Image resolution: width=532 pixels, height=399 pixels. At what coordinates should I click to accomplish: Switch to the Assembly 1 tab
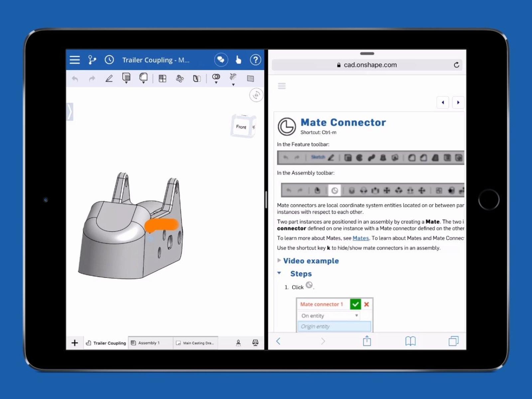pyautogui.click(x=149, y=343)
